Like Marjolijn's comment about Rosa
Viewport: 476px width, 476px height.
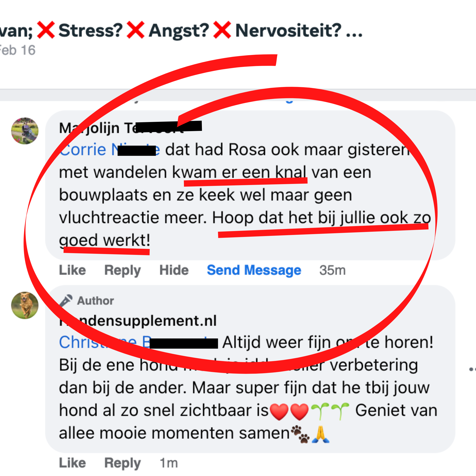[72, 270]
